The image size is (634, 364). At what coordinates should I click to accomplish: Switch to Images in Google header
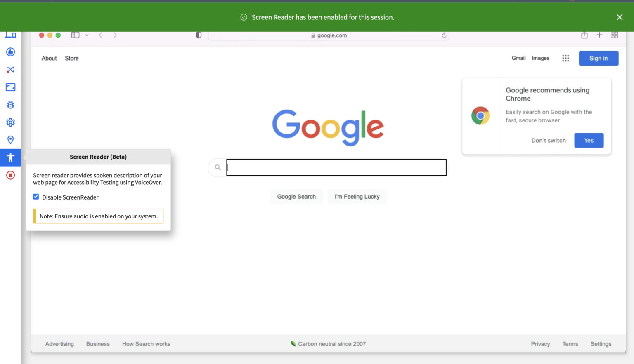click(x=540, y=58)
